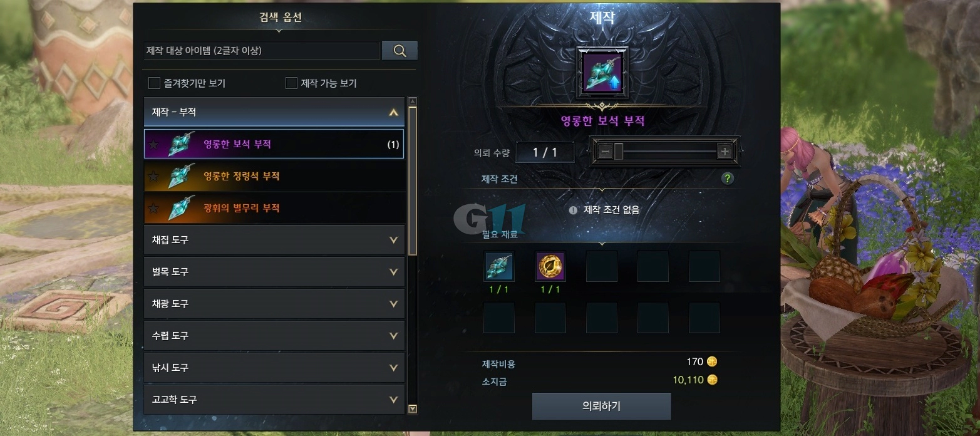Screen dimensions: 980x436
Task: Click the quantity slider handle
Action: [618, 152]
